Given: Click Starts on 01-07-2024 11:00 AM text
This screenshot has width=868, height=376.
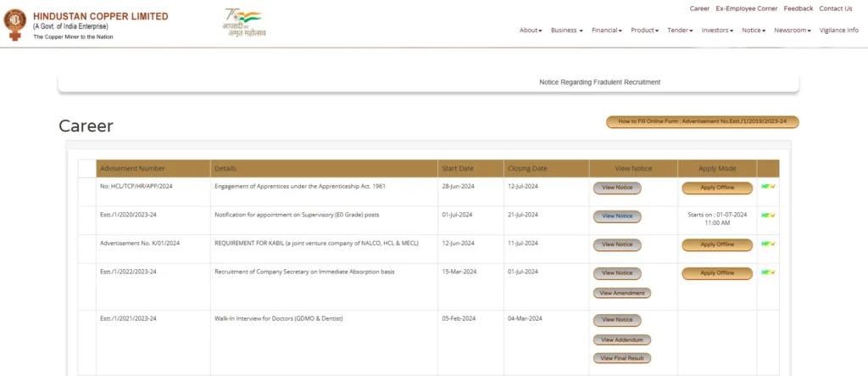Looking at the screenshot, I should (x=717, y=218).
